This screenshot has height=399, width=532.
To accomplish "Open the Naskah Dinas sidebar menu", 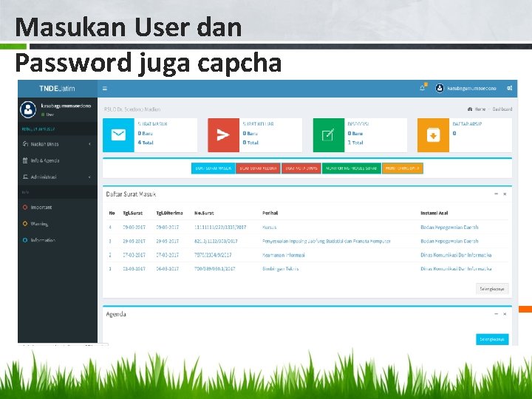I will click(x=58, y=144).
